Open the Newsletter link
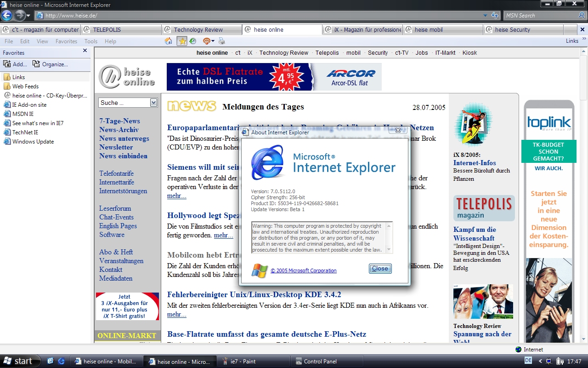This screenshot has height=368, width=588. coord(116,147)
